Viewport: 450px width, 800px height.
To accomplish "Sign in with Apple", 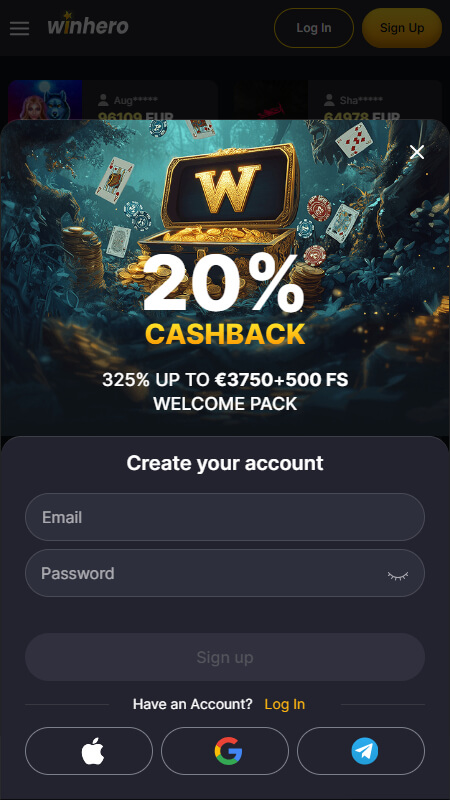I will 89,751.
